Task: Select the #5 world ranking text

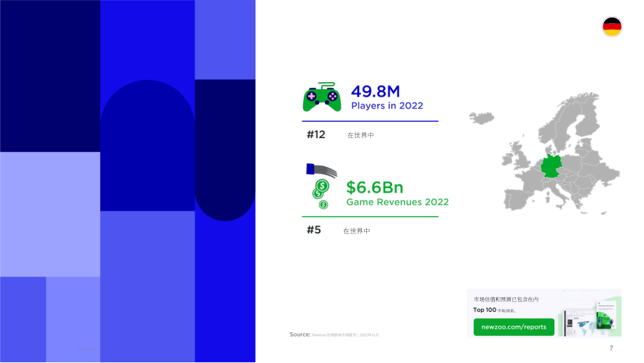Action: pyautogui.click(x=314, y=230)
